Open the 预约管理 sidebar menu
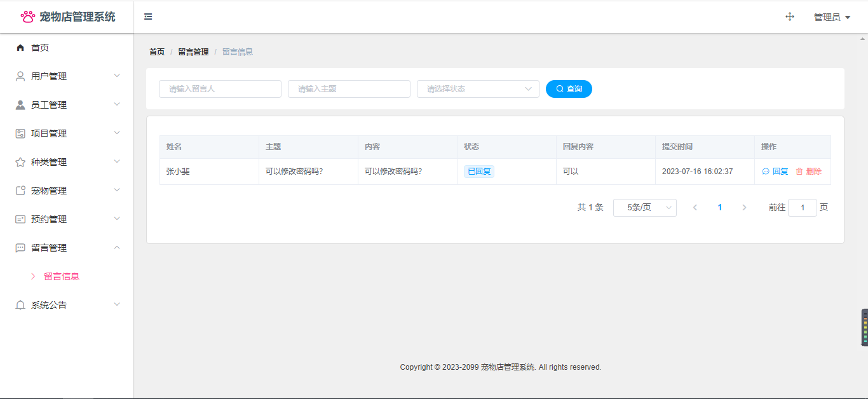 pyautogui.click(x=67, y=219)
